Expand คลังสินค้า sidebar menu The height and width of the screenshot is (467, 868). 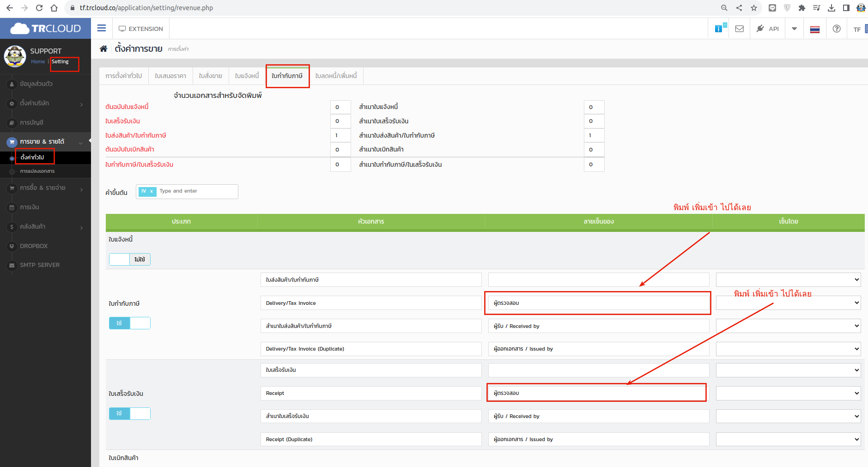[45, 227]
